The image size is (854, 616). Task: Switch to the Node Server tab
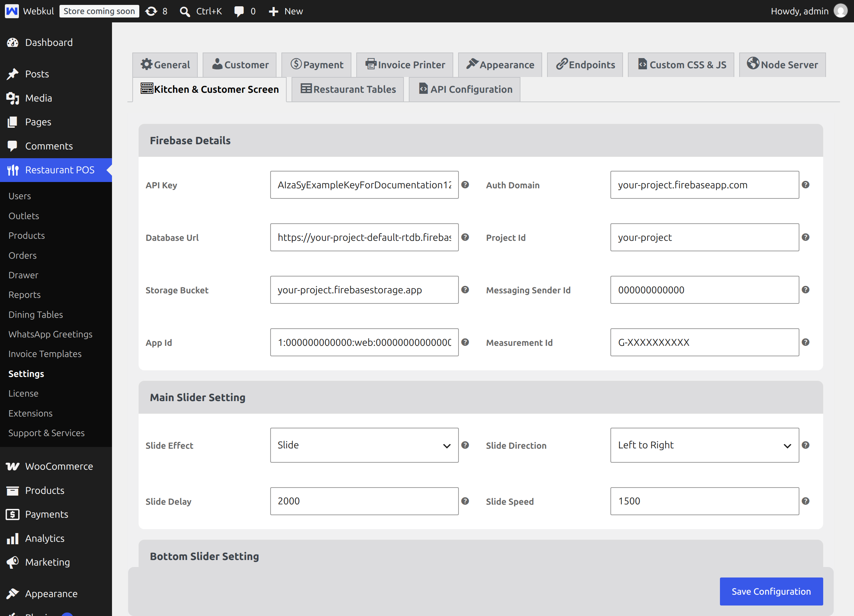click(x=783, y=65)
